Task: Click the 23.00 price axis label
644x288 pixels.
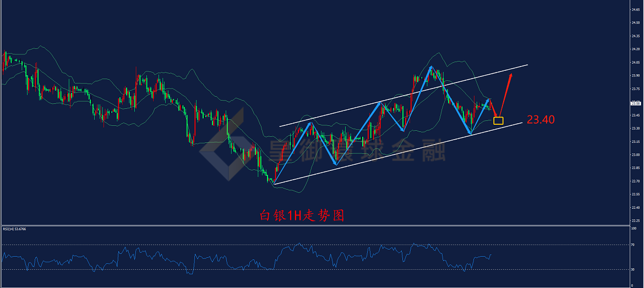Action: pos(636,154)
